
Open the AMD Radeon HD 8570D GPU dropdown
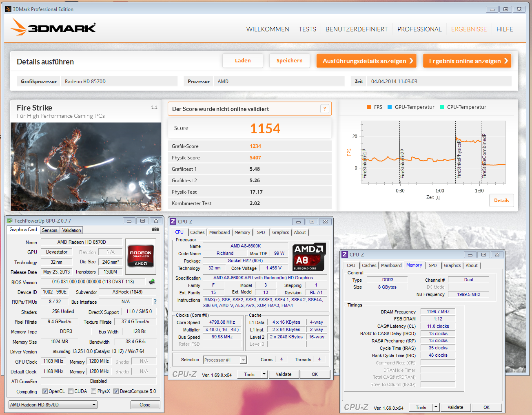coord(53,405)
